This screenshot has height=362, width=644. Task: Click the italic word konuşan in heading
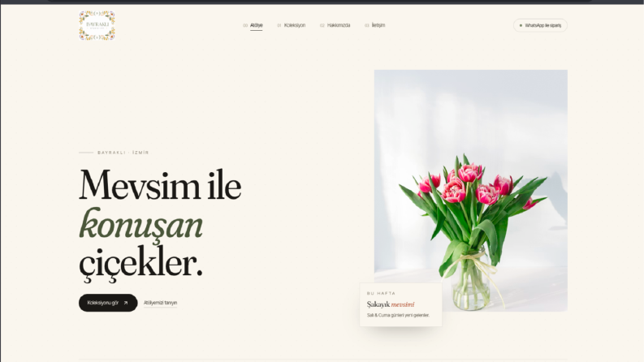click(140, 225)
